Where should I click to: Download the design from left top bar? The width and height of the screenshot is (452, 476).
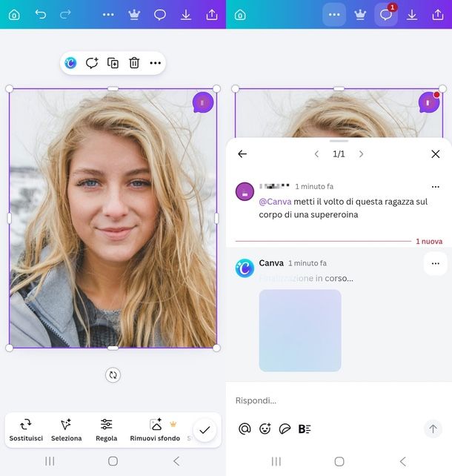pyautogui.click(x=186, y=15)
